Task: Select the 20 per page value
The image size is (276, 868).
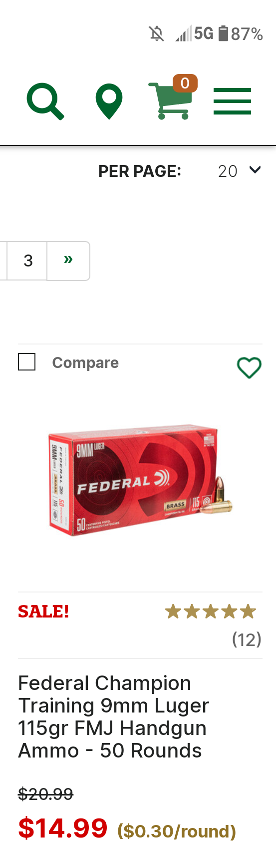Action: 228,171
